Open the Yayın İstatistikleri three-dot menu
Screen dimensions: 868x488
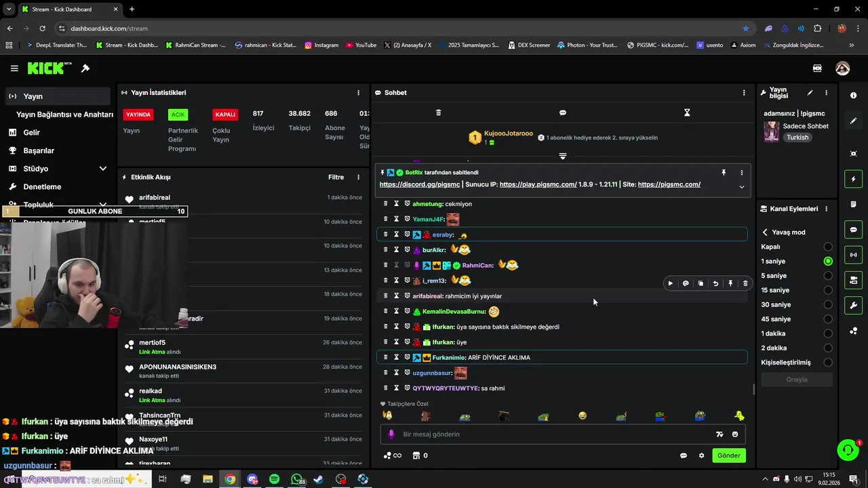click(359, 93)
